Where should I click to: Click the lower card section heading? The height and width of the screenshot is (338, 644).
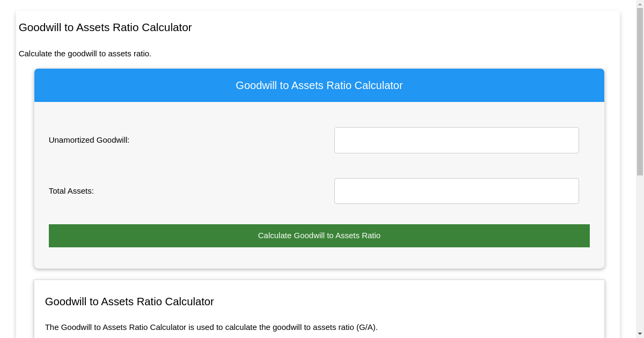[129, 302]
